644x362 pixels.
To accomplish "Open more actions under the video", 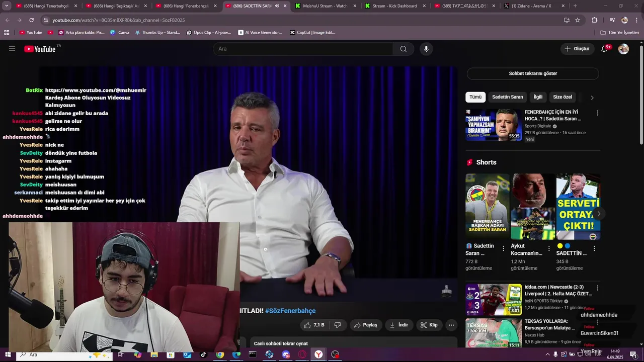I will pyautogui.click(x=451, y=325).
